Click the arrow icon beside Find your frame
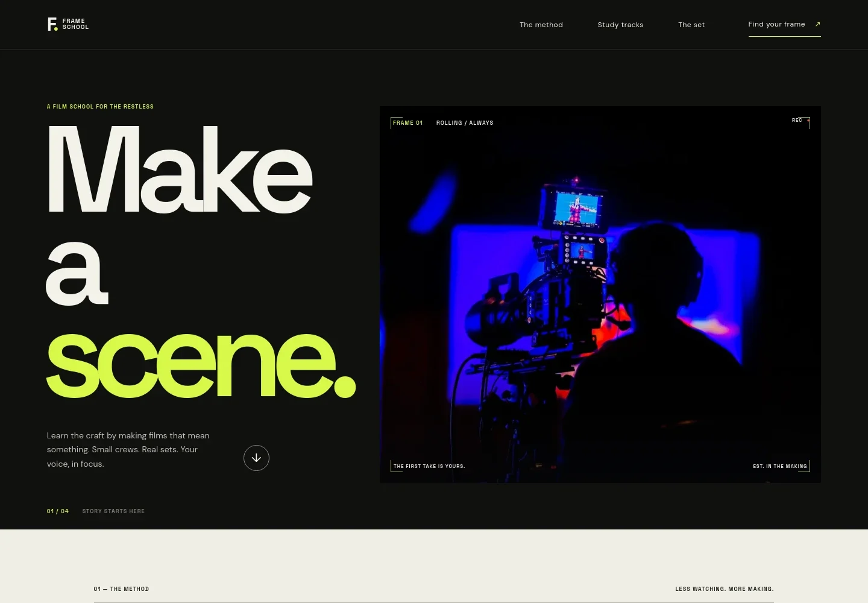The width and height of the screenshot is (868, 603). pos(817,24)
